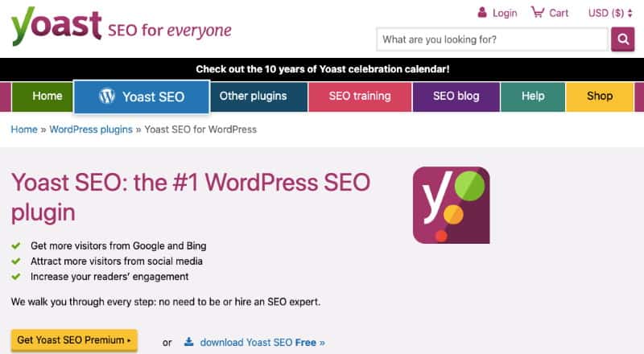This screenshot has height=354, width=644.
Task: Select the Help menu item
Action: point(533,97)
